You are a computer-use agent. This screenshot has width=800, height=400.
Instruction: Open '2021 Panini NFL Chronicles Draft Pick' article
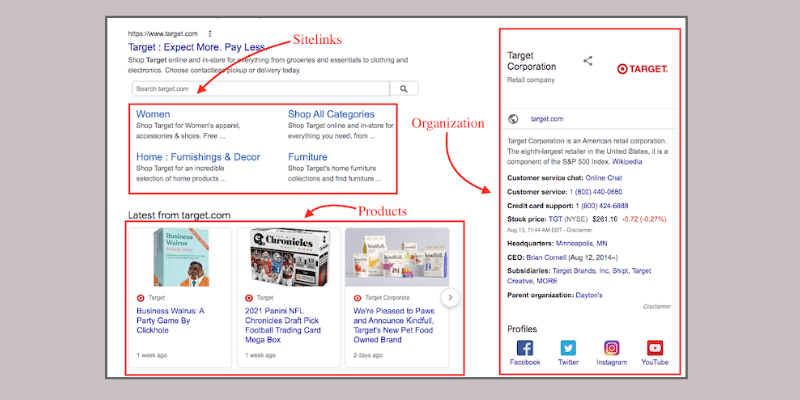click(283, 325)
